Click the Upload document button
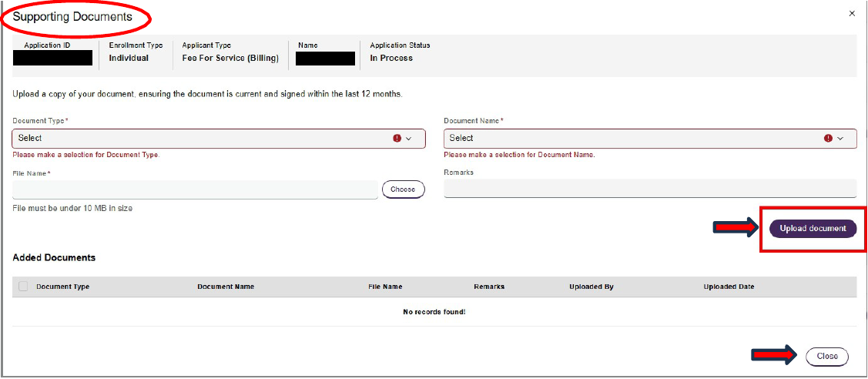 coord(813,229)
